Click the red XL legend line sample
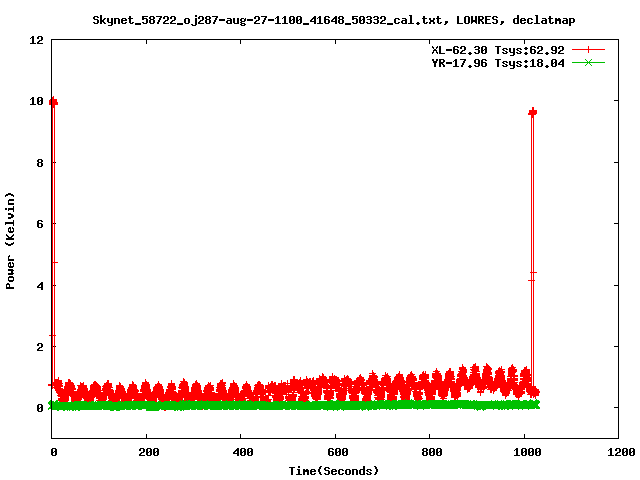The width and height of the screenshot is (640, 480). coord(588,50)
